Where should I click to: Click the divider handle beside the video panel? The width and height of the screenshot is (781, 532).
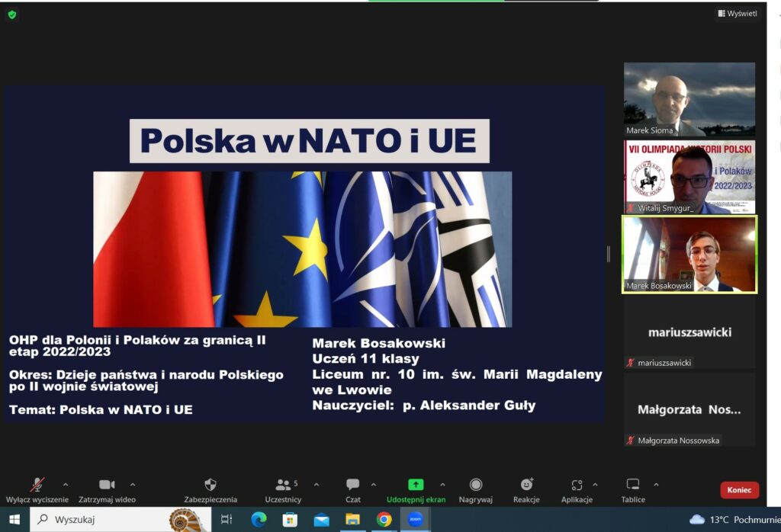[x=608, y=254]
